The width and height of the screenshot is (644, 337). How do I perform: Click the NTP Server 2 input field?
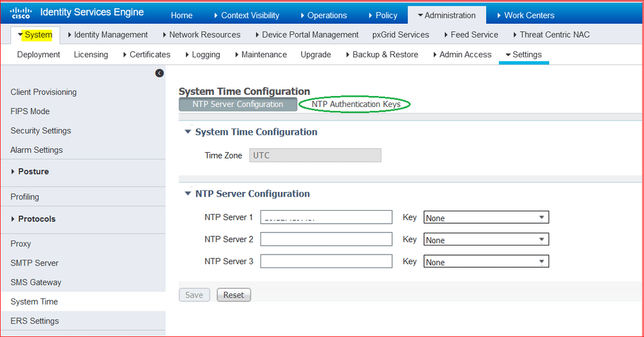point(326,239)
